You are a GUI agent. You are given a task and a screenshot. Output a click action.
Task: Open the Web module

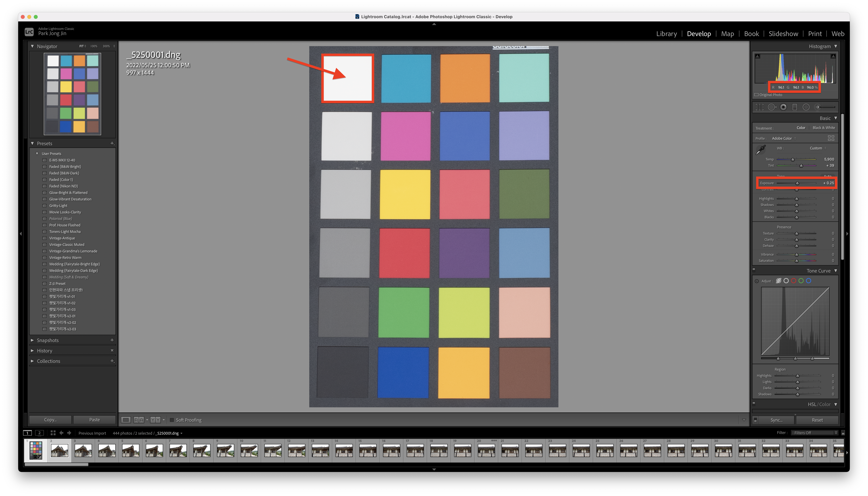(x=838, y=33)
